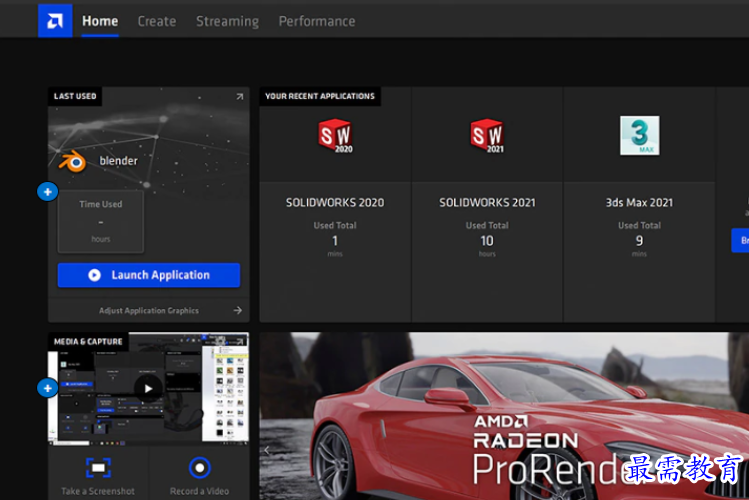Click the plus button beside Last Used
This screenshot has width=749, height=500.
click(48, 192)
